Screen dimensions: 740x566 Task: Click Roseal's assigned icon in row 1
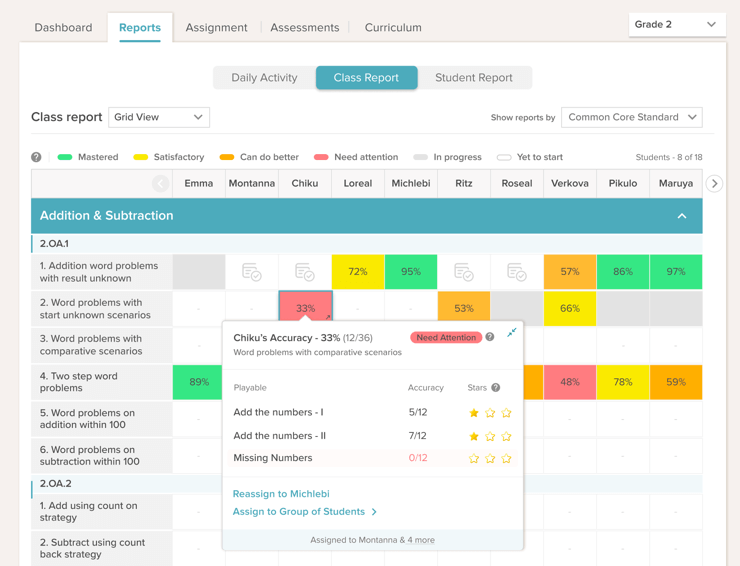pos(517,272)
